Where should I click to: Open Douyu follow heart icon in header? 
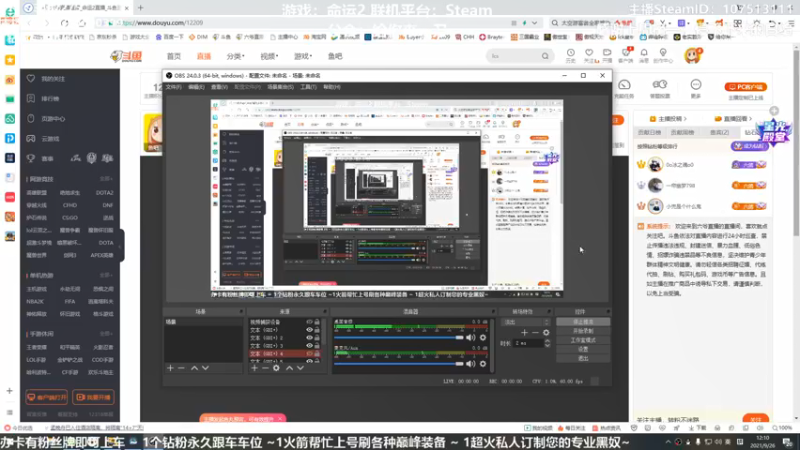[589, 53]
